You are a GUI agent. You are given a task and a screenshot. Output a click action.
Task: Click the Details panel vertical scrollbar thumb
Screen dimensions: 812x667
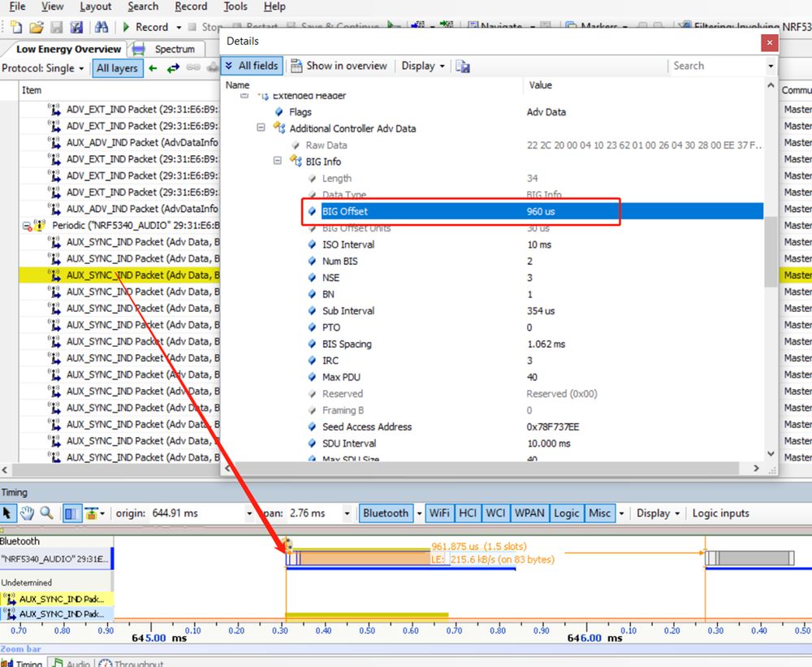pyautogui.click(x=771, y=252)
